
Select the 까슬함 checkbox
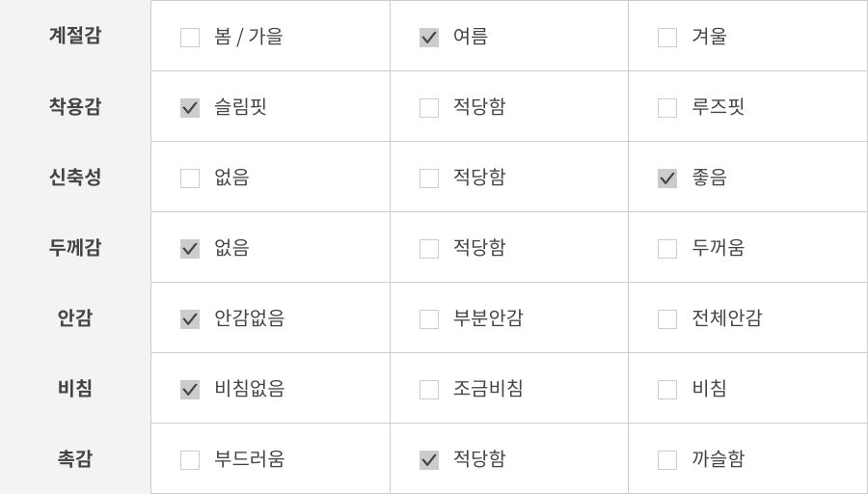(667, 460)
